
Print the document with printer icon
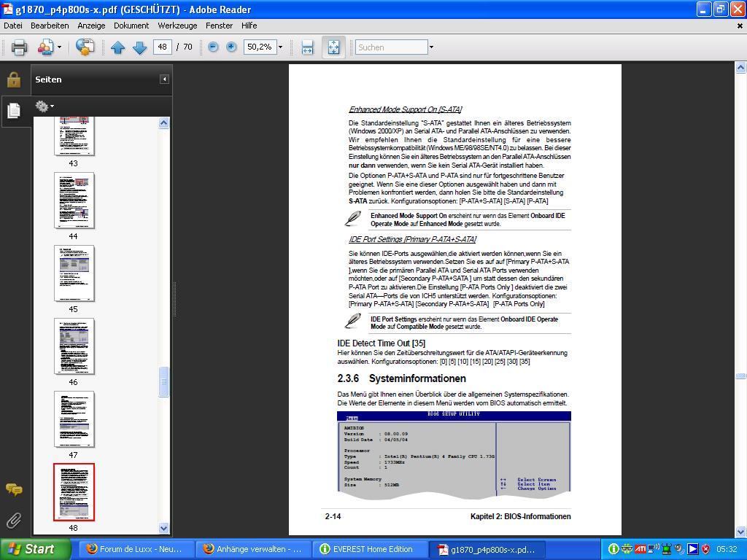pos(19,47)
